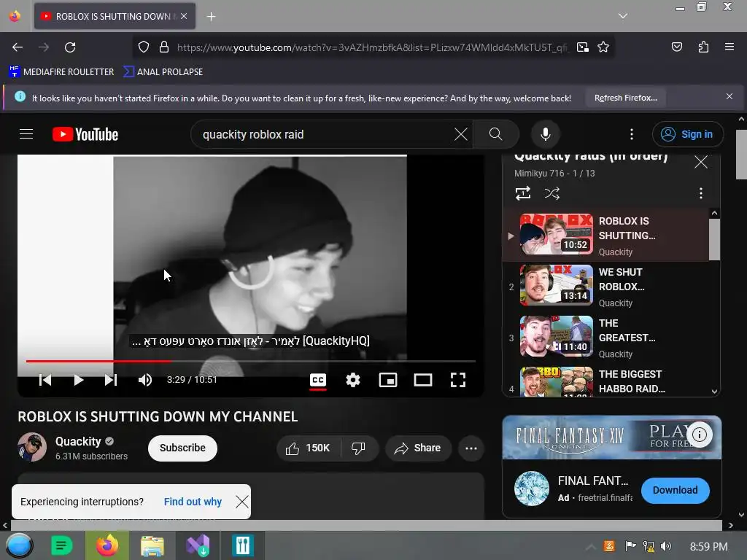Open picture-in-picture icon in address bar
This screenshot has height=560, width=747.
pyautogui.click(x=582, y=47)
